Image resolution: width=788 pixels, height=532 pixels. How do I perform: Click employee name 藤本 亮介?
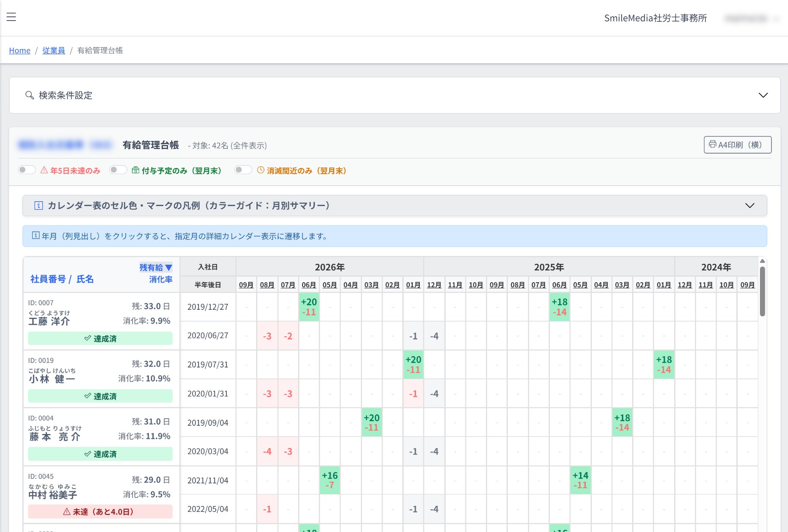(55, 437)
